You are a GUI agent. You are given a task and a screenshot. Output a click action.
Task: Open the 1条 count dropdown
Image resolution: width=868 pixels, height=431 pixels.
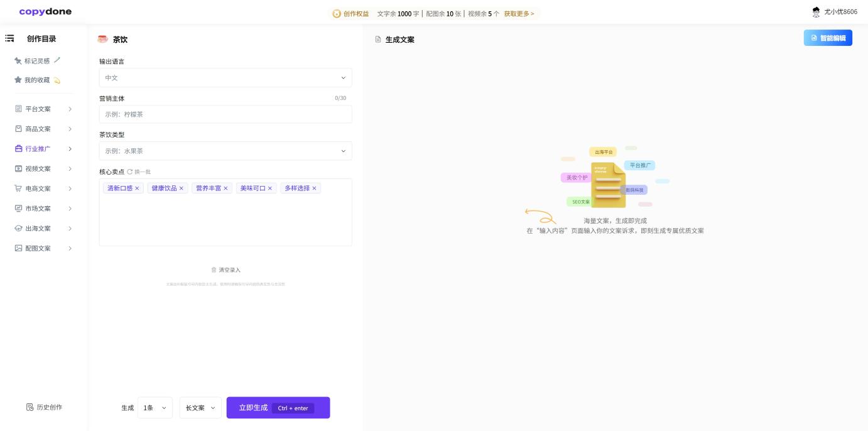click(x=155, y=408)
